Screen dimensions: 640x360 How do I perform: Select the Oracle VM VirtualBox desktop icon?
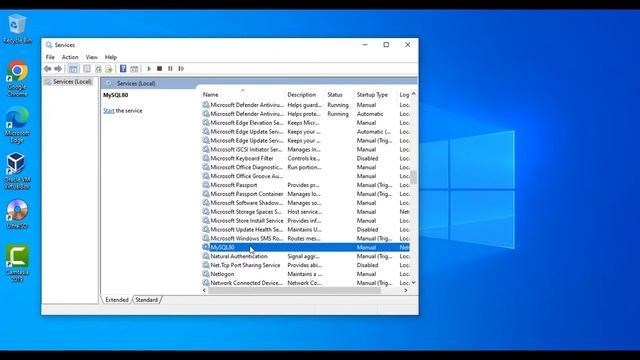click(17, 171)
